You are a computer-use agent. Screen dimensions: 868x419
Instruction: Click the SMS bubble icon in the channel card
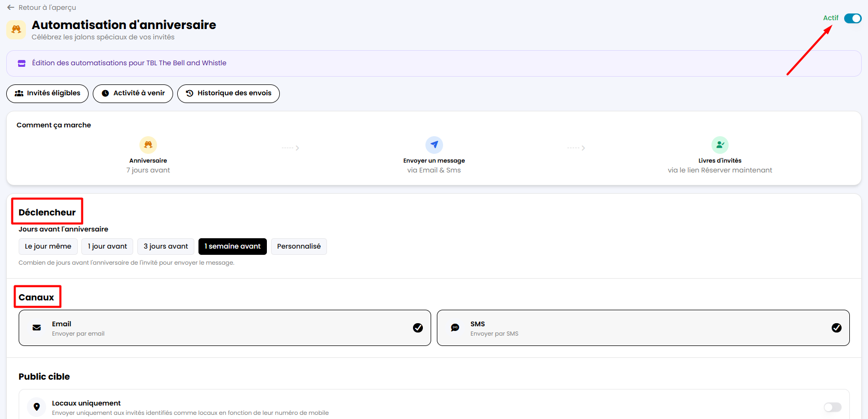pyautogui.click(x=455, y=328)
